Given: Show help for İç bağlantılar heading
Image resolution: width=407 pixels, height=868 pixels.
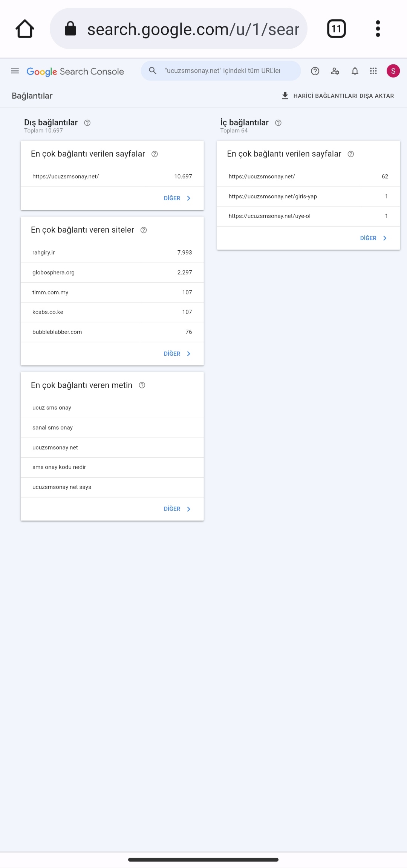Looking at the screenshot, I should click(278, 123).
